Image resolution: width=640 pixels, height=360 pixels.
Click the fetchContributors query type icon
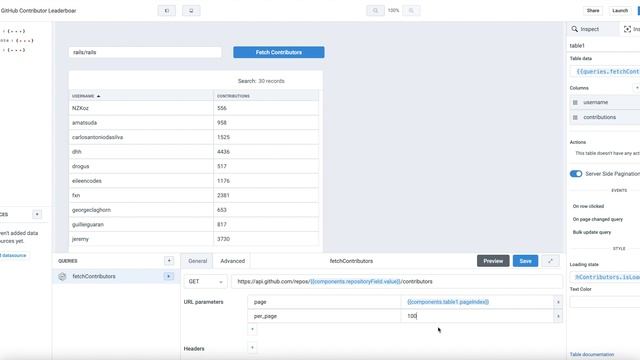[62, 276]
